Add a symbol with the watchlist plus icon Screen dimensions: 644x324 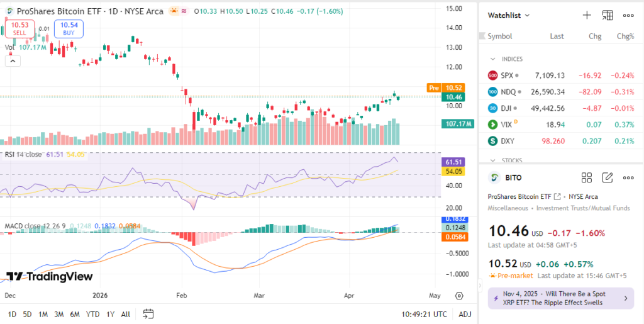pos(586,15)
